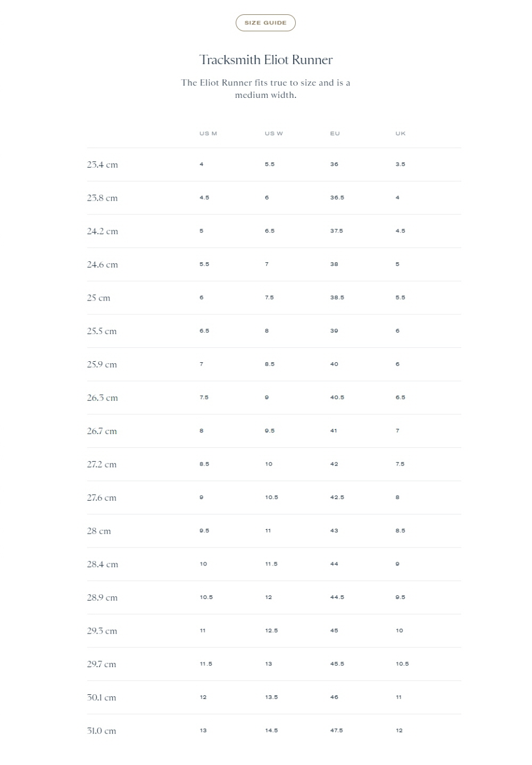
Task: Select the 31.0 cm row label
Action: [101, 731]
